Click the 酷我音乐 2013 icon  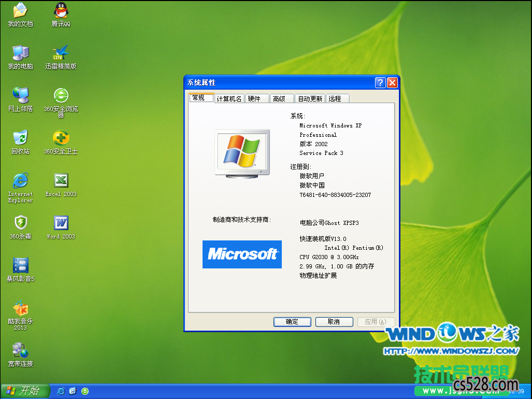20,315
